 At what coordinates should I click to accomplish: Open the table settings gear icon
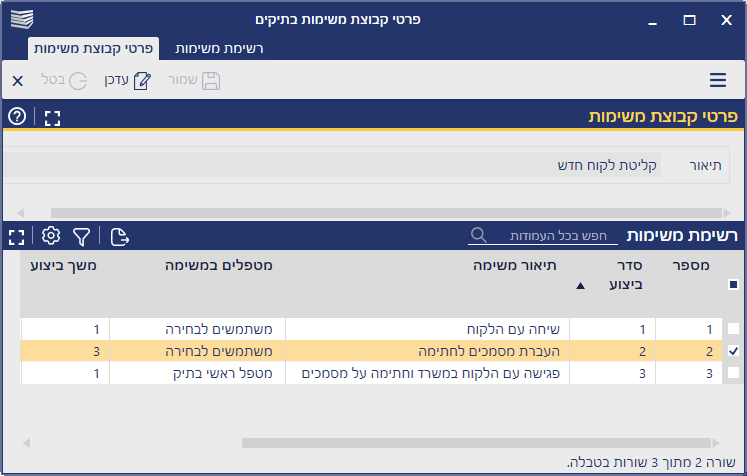[51, 237]
